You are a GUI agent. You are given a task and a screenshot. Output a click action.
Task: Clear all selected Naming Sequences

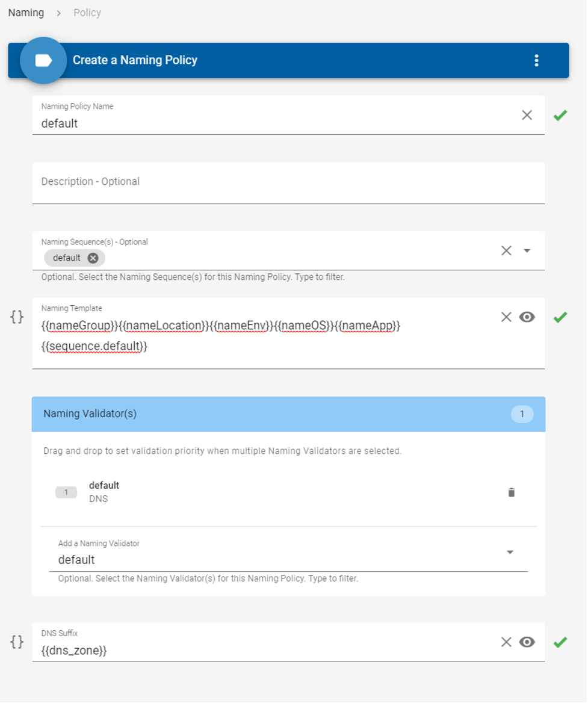coord(506,250)
